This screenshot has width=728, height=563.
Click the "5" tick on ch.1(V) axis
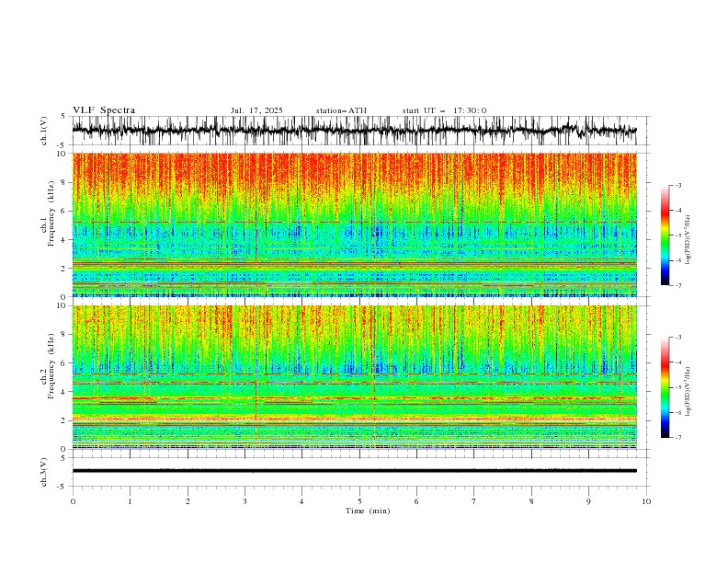[63, 116]
